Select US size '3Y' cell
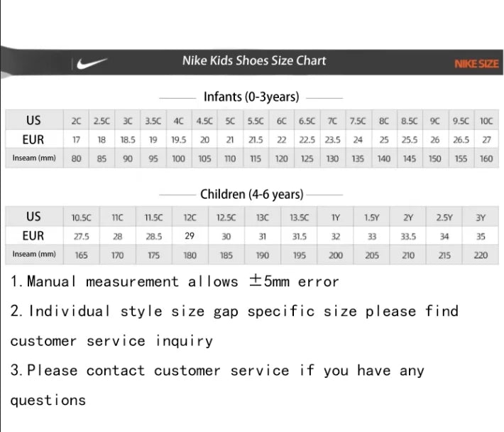 coord(481,217)
